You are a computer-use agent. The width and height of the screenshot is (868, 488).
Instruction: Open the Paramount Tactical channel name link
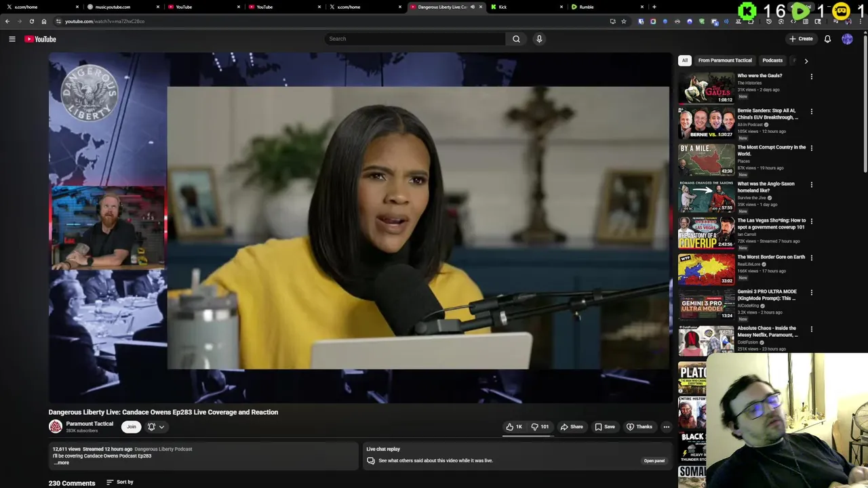tap(90, 424)
